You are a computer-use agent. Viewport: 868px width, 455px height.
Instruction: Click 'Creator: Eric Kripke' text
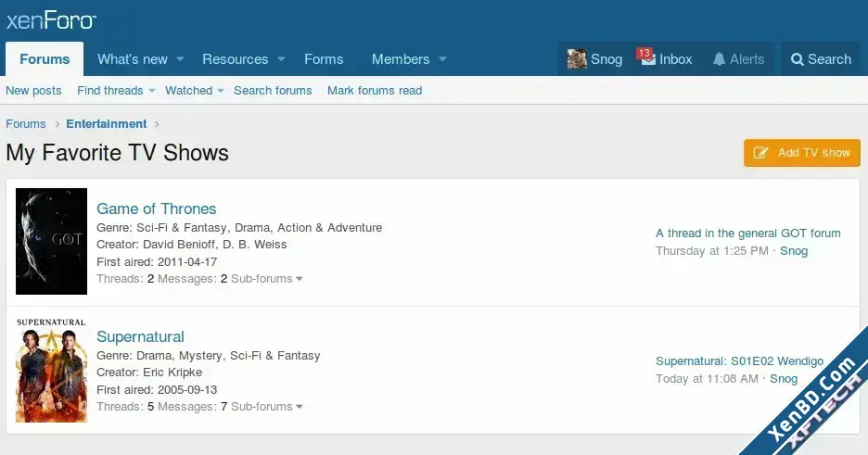pyautogui.click(x=149, y=373)
